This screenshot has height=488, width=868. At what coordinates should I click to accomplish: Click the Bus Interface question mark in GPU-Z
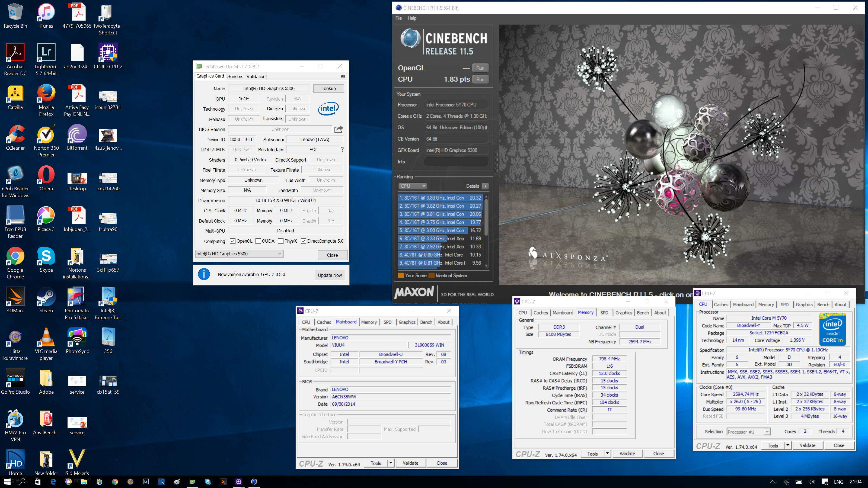tap(342, 149)
